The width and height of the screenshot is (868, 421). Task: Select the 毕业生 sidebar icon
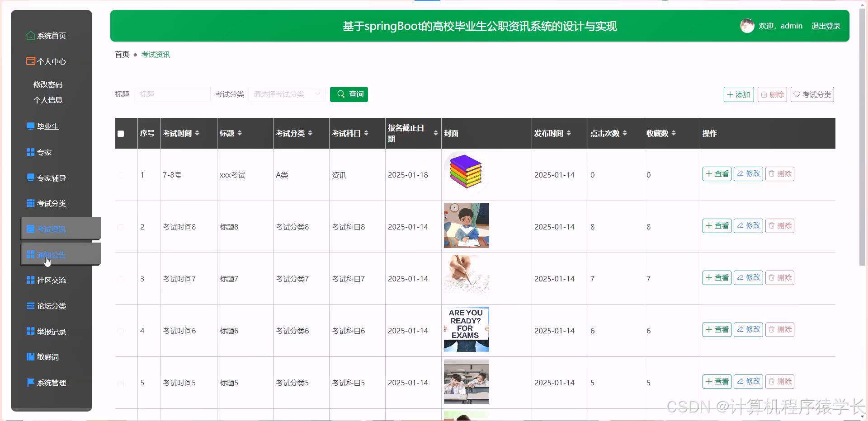point(30,126)
